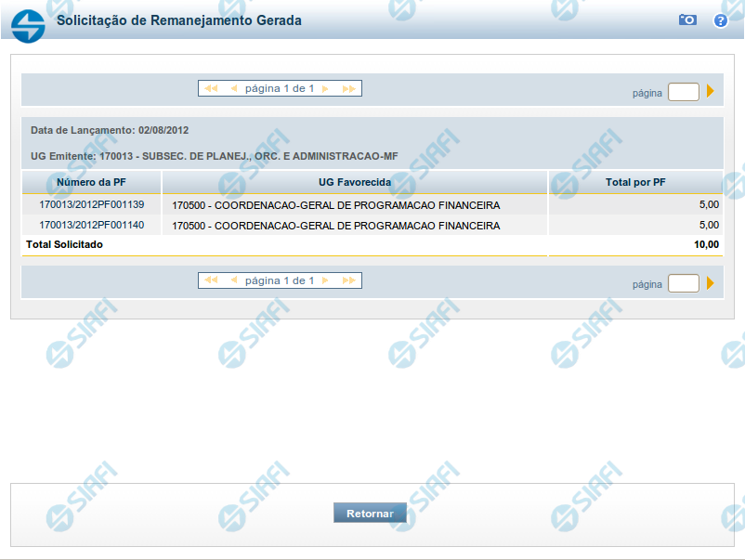
Task: Click top orange go-to-page arrow
Action: point(711,92)
